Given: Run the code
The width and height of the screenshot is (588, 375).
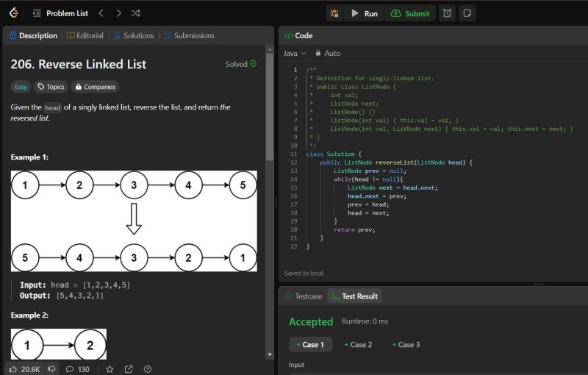Looking at the screenshot, I should [x=365, y=13].
